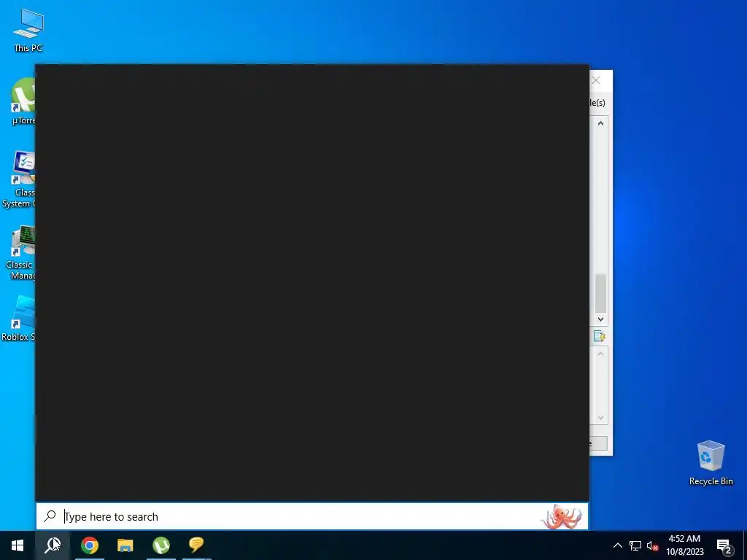Open the Windows Start menu
This screenshot has height=560, width=747.
pos(18,545)
